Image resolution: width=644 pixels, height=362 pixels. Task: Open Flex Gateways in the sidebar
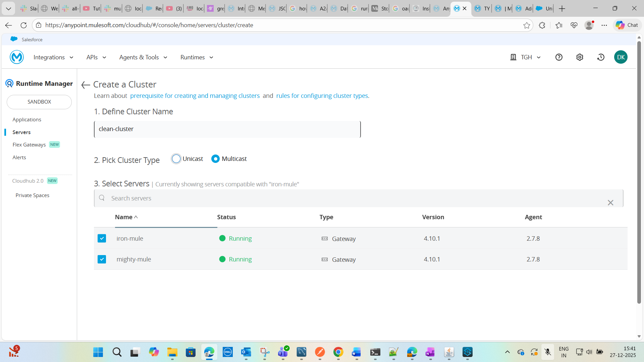coord(29,145)
